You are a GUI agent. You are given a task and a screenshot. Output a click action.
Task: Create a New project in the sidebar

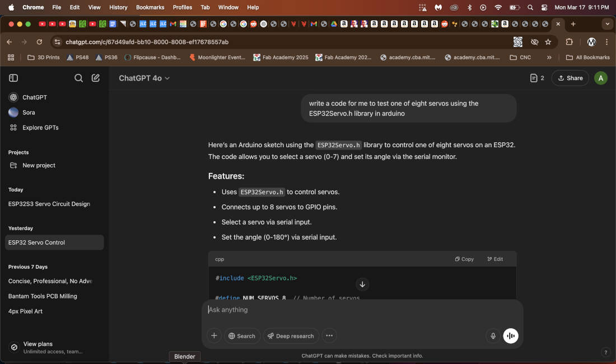click(39, 165)
